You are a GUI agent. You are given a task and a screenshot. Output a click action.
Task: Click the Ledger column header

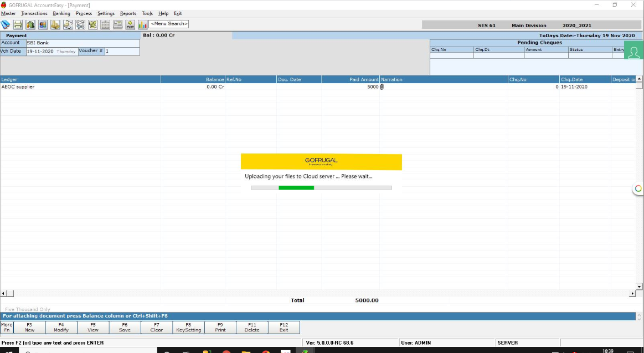point(80,79)
